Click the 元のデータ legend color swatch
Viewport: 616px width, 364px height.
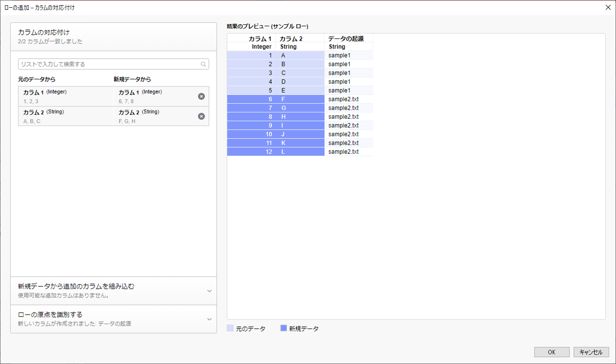[x=230, y=328]
